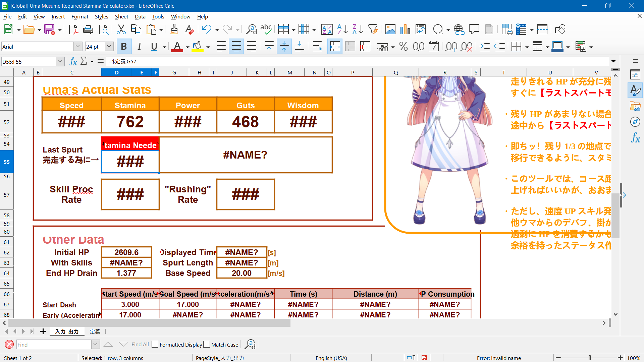Click the Find All button
This screenshot has height=362, width=644.
pos(140,344)
